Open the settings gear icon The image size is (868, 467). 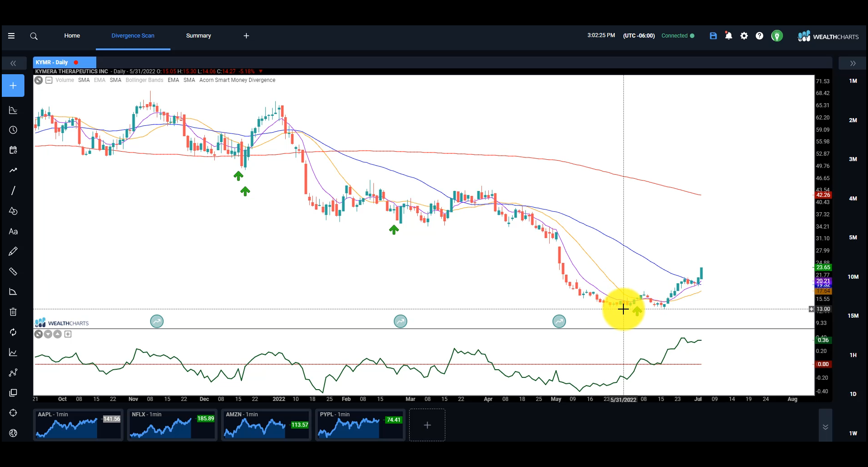(744, 36)
